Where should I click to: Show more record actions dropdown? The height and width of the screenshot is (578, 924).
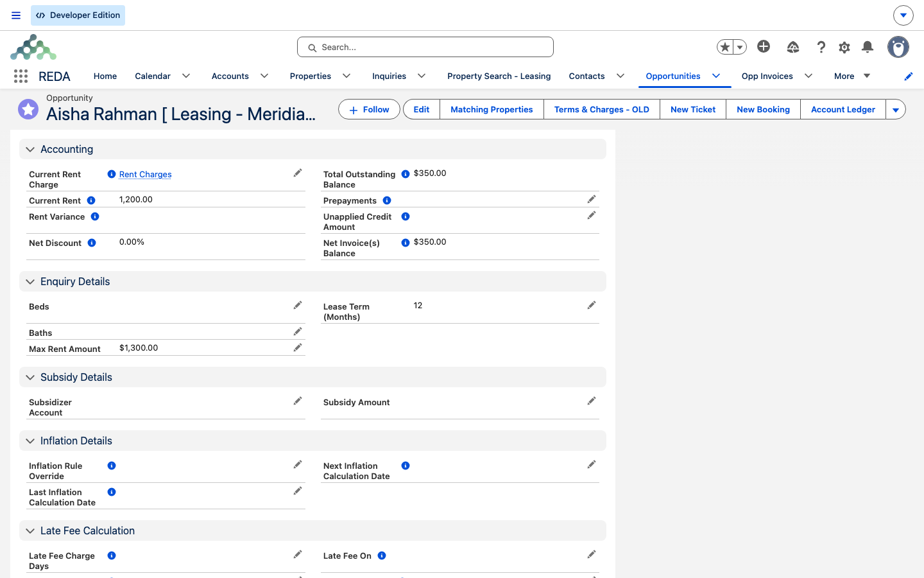(896, 109)
